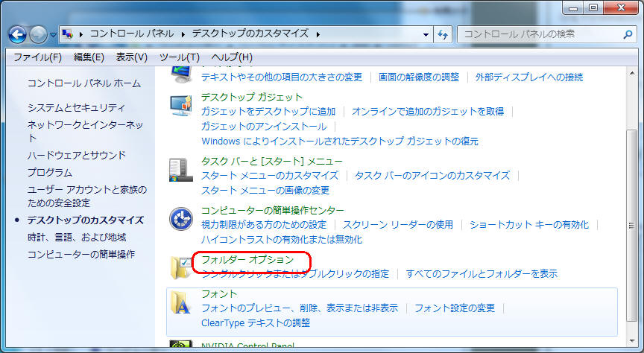The width and height of the screenshot is (644, 353).
Task: Open the 表示(V) menu
Action: tap(131, 57)
